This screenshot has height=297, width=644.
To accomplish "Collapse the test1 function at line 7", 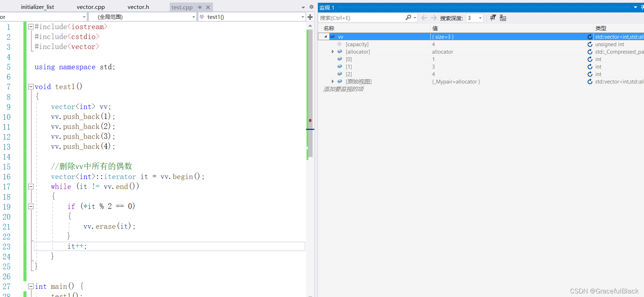I will tap(31, 87).
